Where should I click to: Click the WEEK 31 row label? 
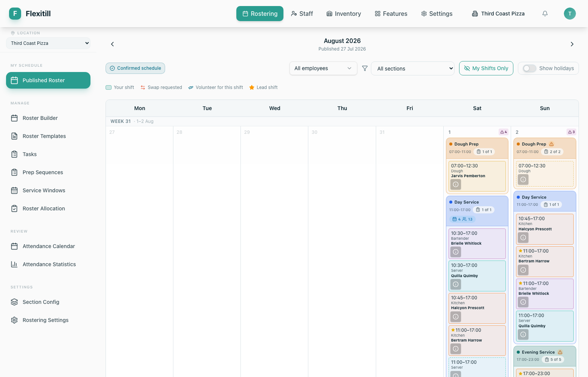click(x=121, y=121)
